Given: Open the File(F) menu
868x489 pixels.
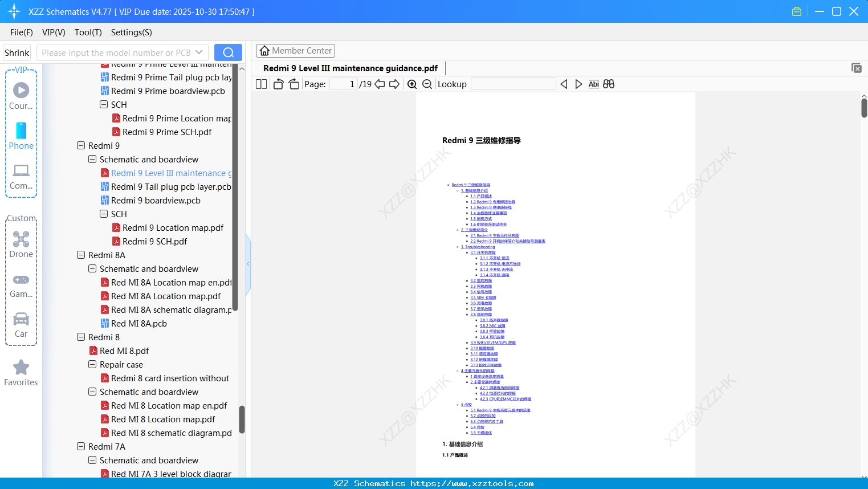Looking at the screenshot, I should point(22,32).
